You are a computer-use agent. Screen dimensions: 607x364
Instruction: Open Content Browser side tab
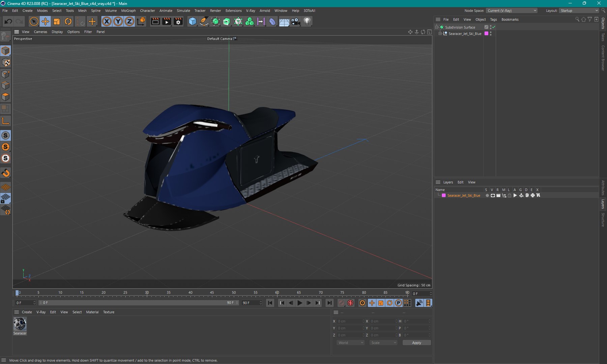pos(603,58)
